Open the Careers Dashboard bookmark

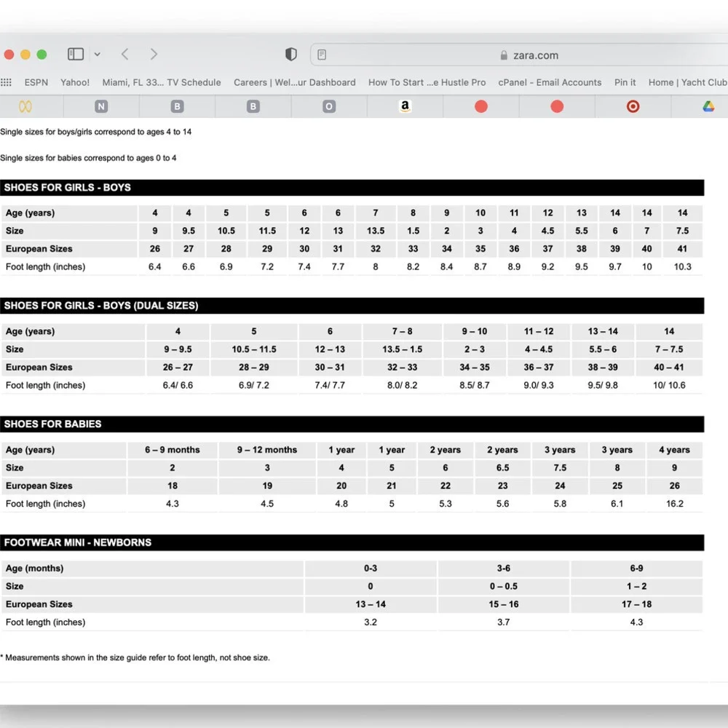[x=294, y=82]
